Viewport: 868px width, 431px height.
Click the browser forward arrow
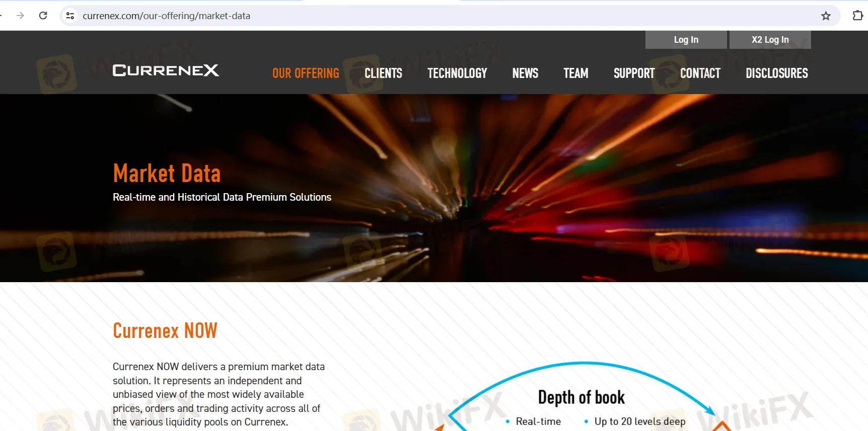(x=20, y=16)
